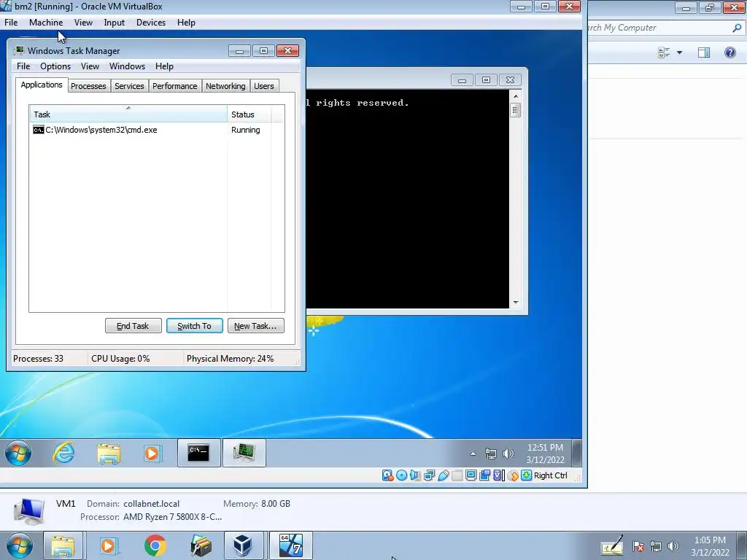Switch to the Users tab
Viewport: 747px width, 560px height.
[264, 86]
